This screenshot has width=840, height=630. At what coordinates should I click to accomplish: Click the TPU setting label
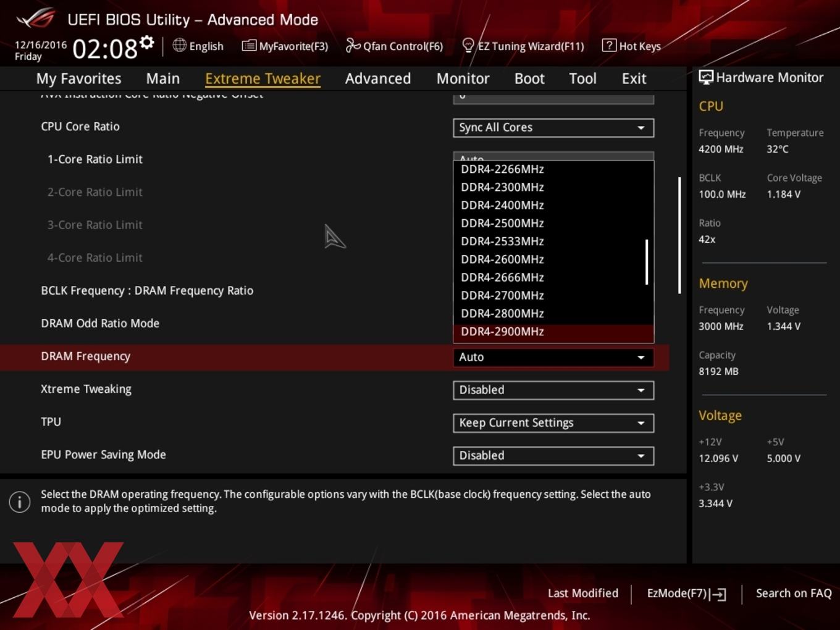[51, 422]
